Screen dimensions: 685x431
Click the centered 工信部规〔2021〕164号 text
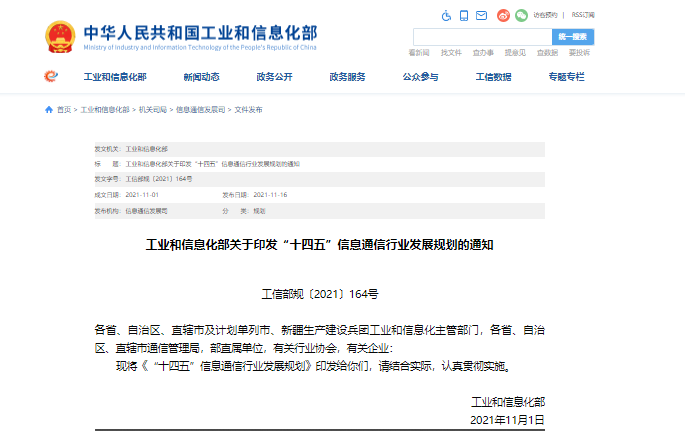(x=320, y=294)
